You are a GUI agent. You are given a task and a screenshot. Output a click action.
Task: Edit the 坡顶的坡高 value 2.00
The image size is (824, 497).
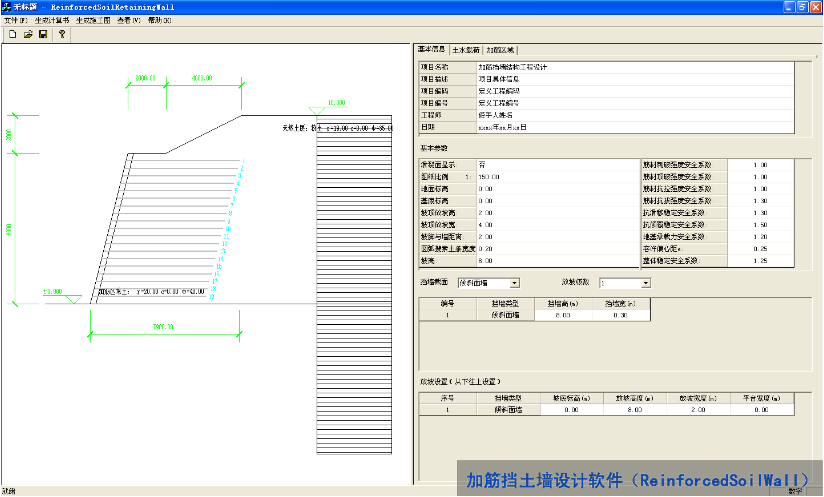pos(558,213)
